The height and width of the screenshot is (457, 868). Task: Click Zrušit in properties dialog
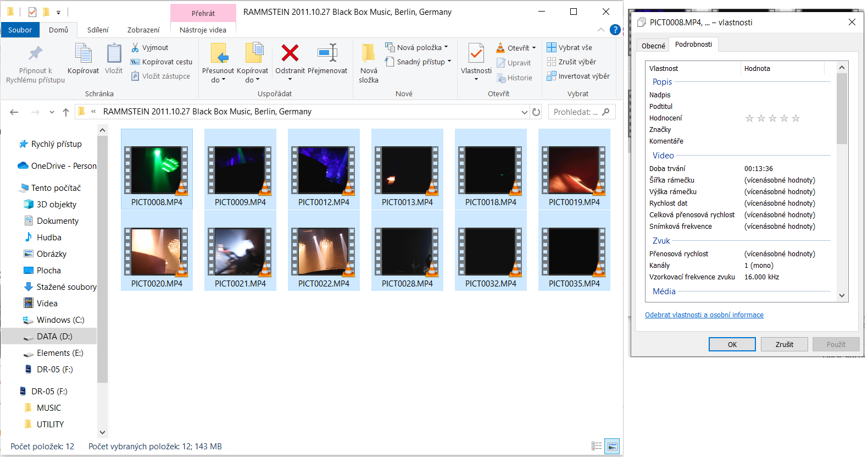coord(784,344)
